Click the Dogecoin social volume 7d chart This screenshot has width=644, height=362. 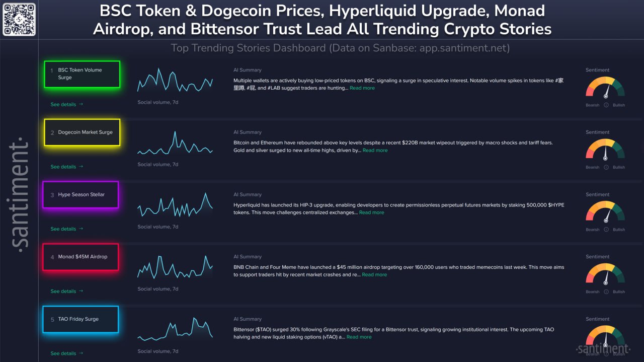click(175, 143)
